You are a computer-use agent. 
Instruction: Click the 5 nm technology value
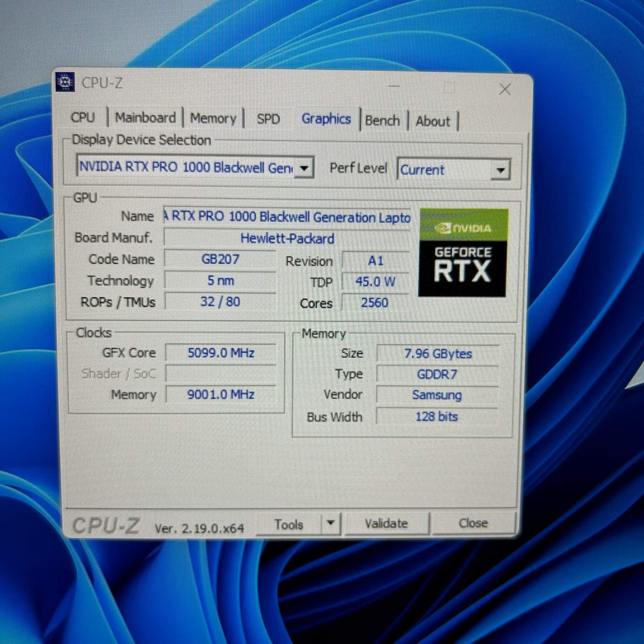point(220,281)
